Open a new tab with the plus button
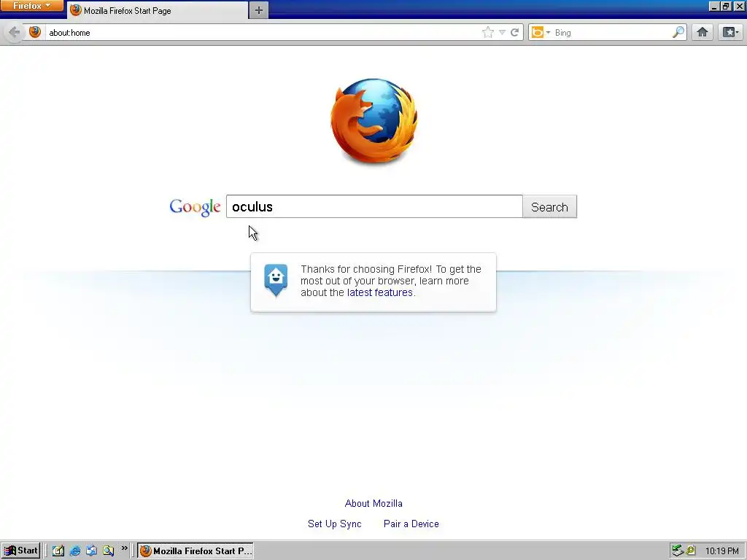 (259, 10)
